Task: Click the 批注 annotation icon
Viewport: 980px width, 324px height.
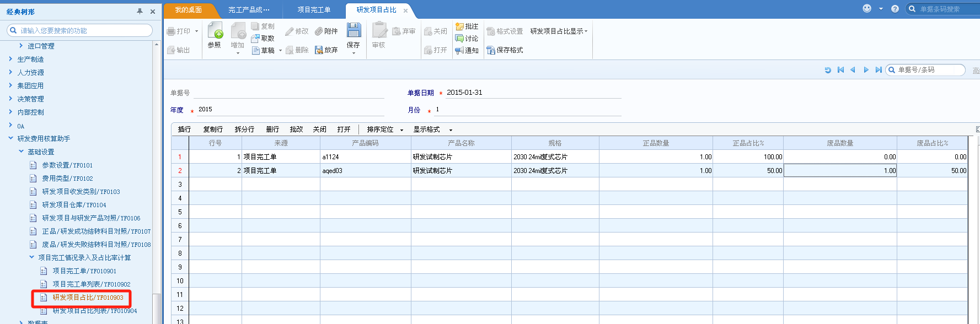Action: pyautogui.click(x=459, y=26)
